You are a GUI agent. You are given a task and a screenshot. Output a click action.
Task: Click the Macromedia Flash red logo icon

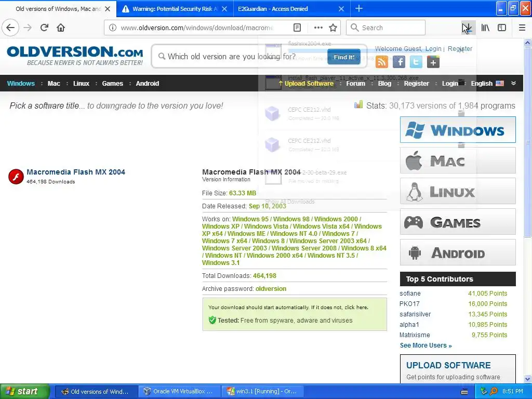coord(16,177)
